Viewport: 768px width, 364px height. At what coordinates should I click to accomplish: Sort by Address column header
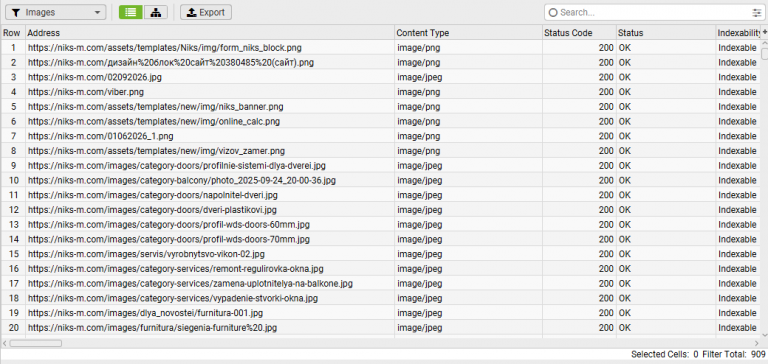[x=210, y=33]
